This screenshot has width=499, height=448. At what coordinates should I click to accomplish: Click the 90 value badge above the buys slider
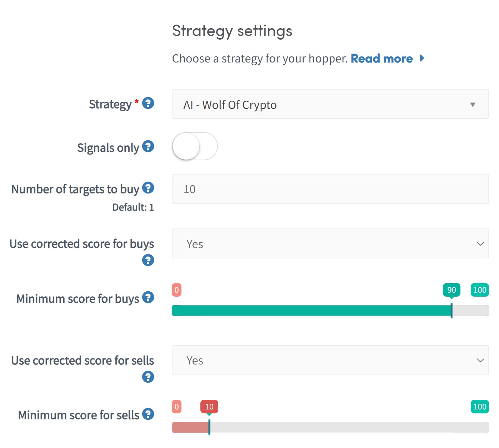pyautogui.click(x=451, y=290)
